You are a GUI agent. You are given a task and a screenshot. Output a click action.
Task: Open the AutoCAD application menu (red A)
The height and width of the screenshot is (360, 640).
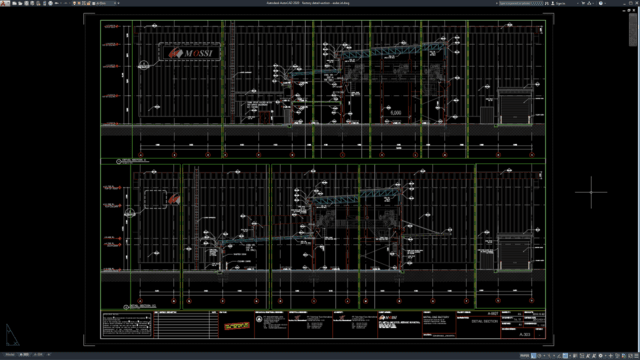[x=4, y=3]
